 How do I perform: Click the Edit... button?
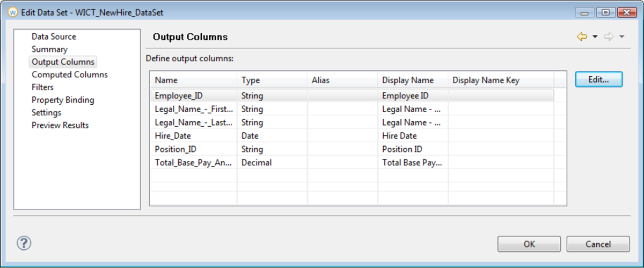[598, 79]
